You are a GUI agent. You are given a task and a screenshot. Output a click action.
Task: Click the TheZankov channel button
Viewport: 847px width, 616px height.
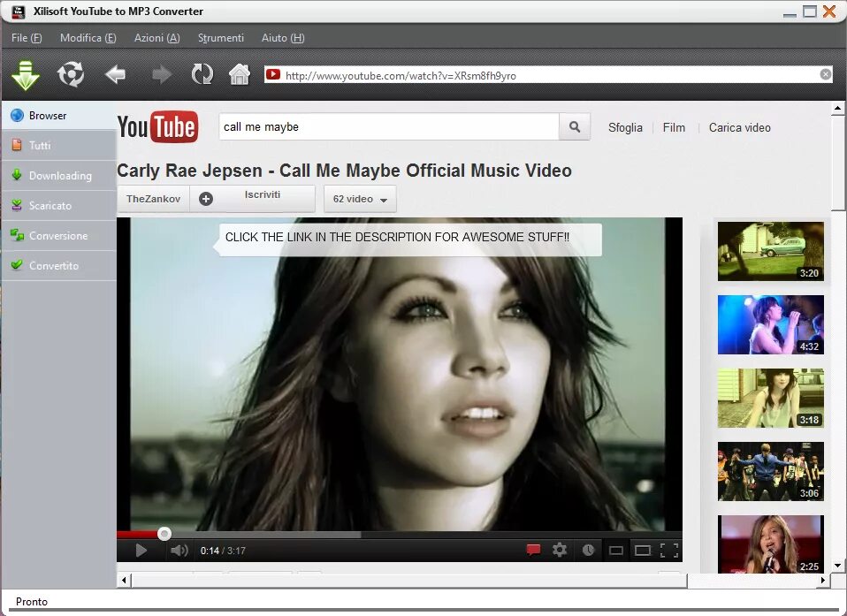click(x=154, y=199)
